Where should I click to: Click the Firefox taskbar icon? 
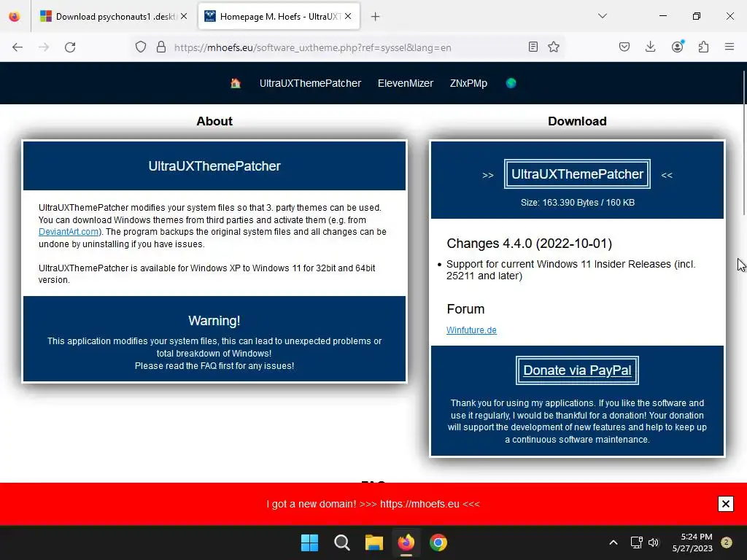point(406,542)
